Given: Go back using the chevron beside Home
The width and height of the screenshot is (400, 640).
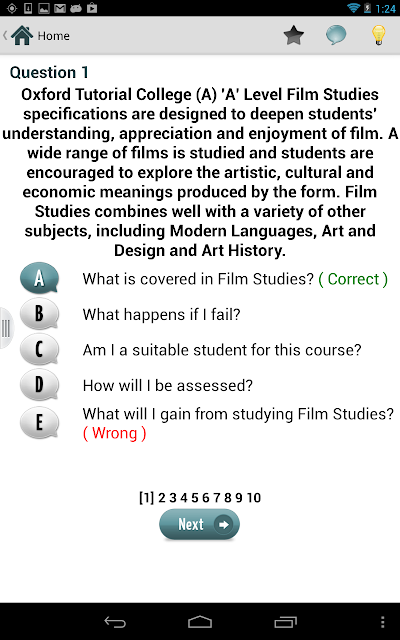Looking at the screenshot, I should click(5, 36).
